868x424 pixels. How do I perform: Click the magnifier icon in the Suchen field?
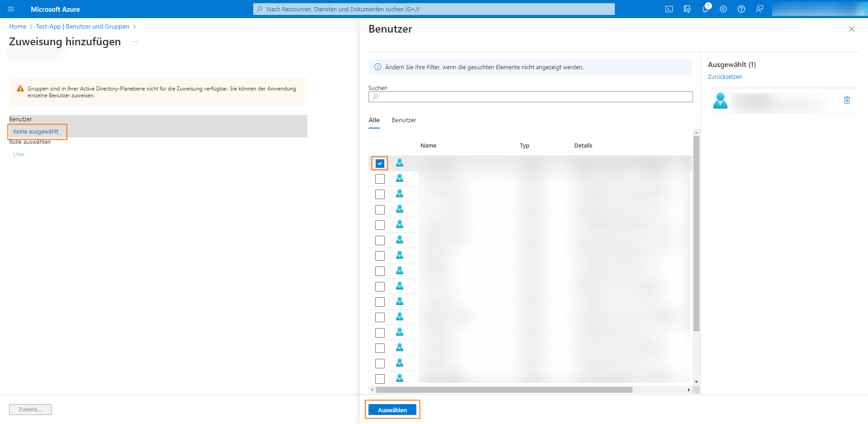[x=376, y=96]
